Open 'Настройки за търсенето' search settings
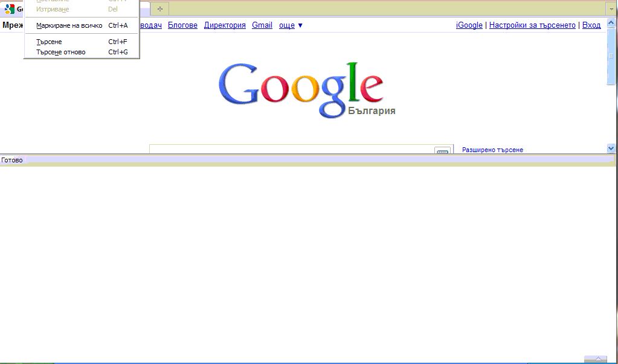The image size is (618, 364). coord(532,25)
